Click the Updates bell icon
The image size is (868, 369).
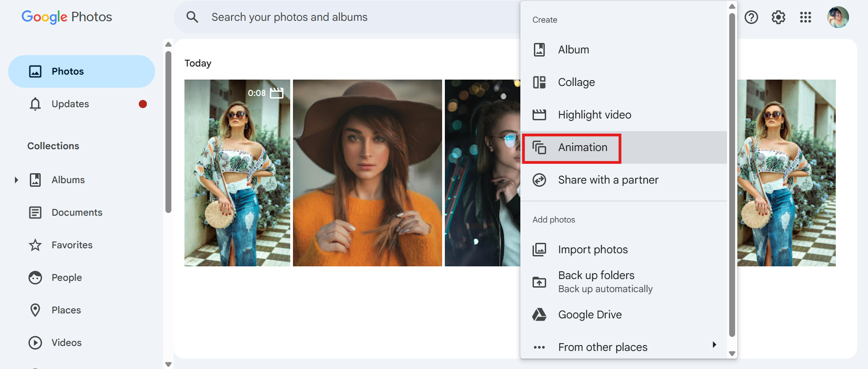coord(35,104)
